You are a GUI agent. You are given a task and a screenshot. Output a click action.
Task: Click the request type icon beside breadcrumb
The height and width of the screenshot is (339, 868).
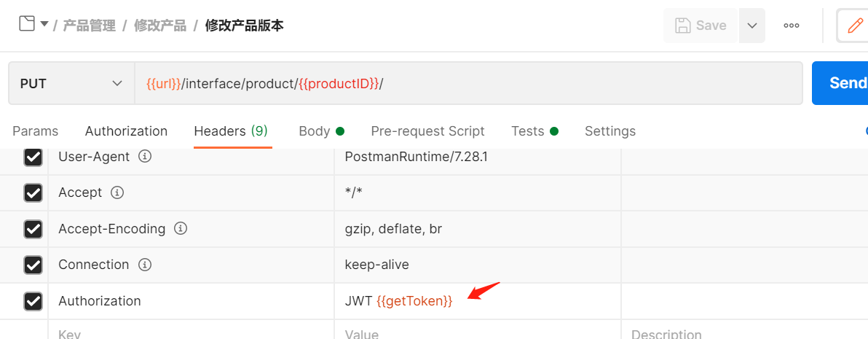coord(26,24)
